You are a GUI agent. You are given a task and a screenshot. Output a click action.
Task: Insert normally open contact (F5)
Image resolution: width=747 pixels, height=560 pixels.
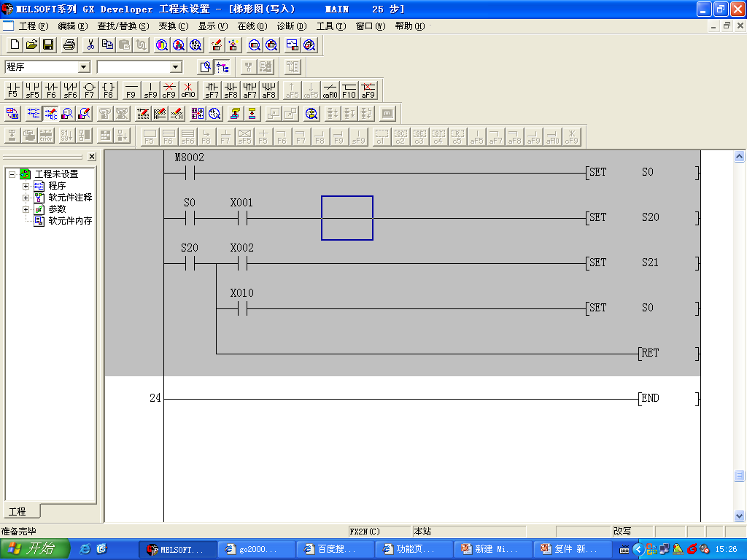click(12, 90)
